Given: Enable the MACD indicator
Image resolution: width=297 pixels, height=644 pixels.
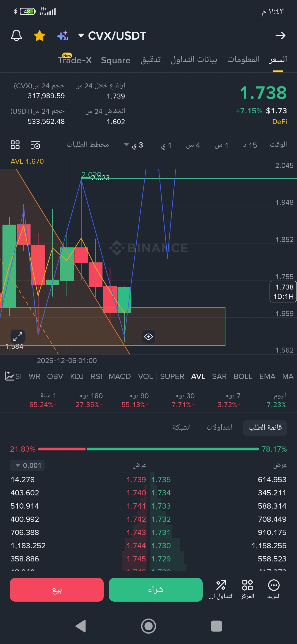Looking at the screenshot, I should [x=120, y=376].
